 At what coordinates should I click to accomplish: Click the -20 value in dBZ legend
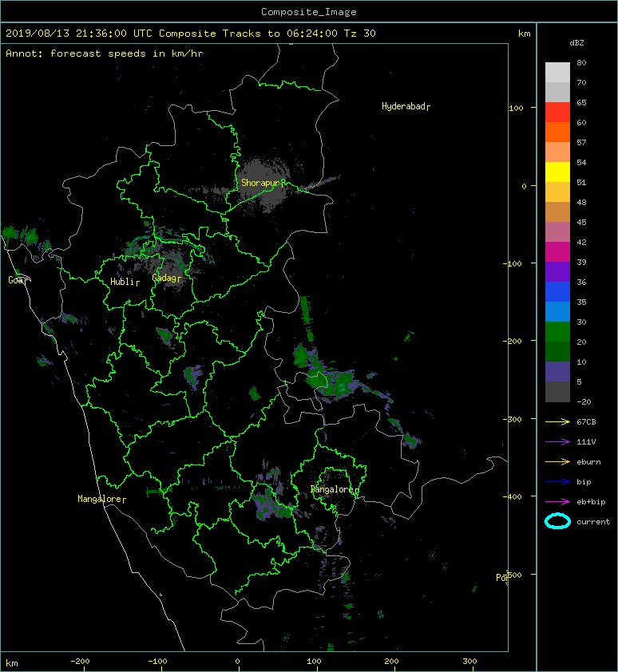[584, 402]
